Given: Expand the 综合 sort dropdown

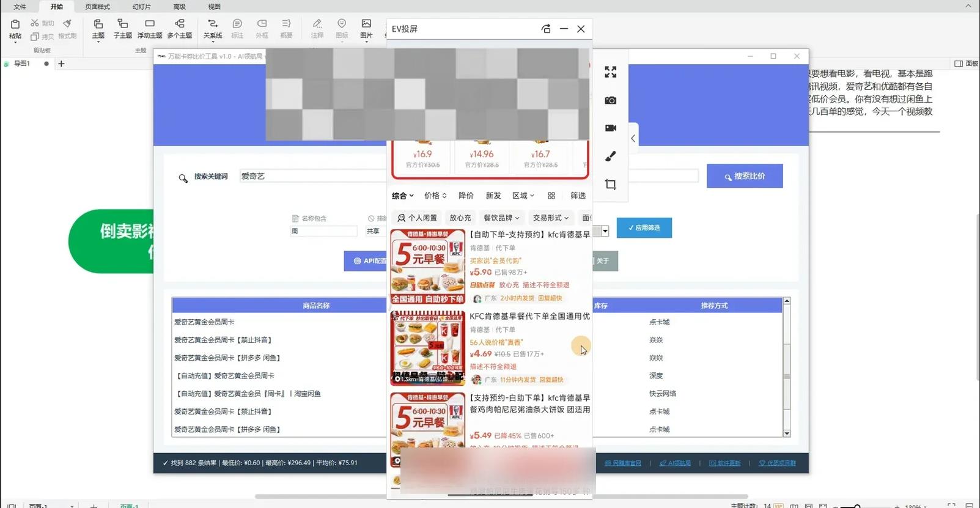Looking at the screenshot, I should [x=403, y=196].
